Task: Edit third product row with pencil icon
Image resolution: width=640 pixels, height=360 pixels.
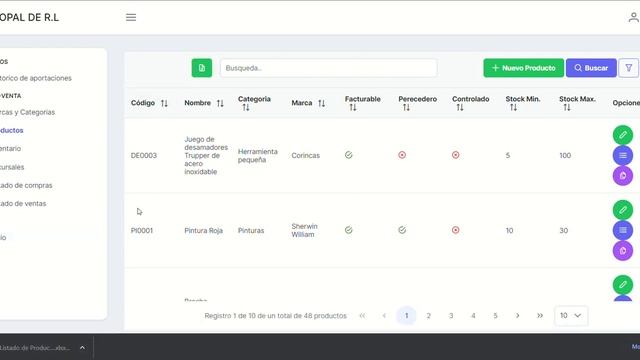Action: pyautogui.click(x=623, y=285)
